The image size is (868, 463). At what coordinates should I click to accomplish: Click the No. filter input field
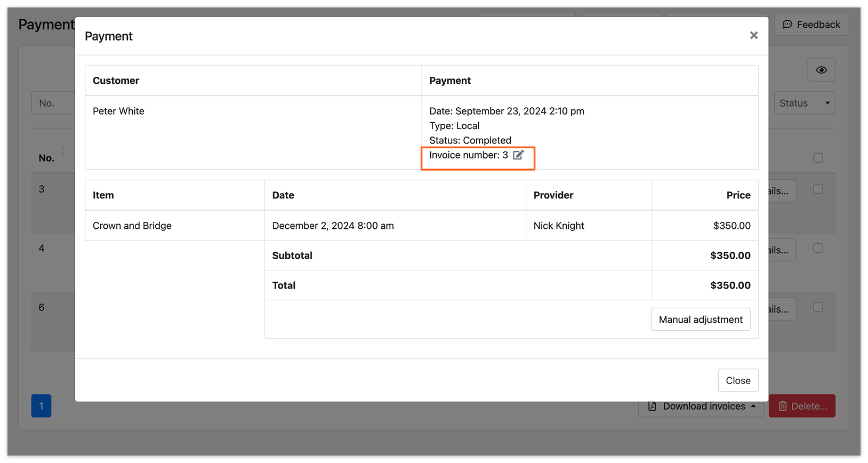click(53, 103)
